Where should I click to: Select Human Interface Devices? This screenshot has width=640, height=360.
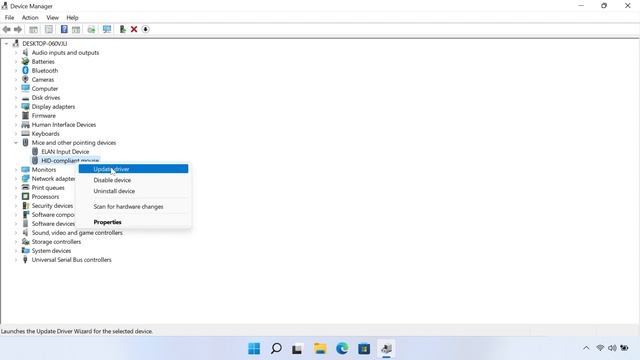[64, 124]
